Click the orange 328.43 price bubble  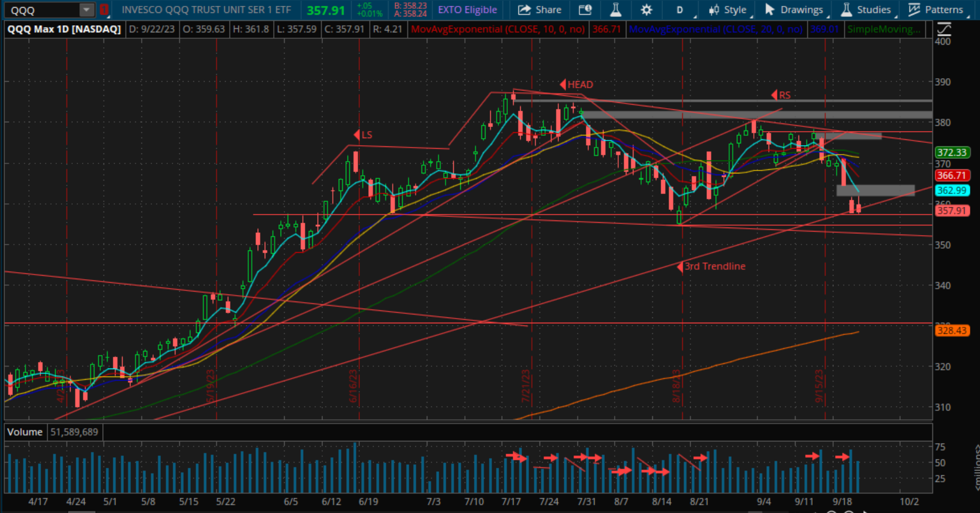pyautogui.click(x=951, y=330)
